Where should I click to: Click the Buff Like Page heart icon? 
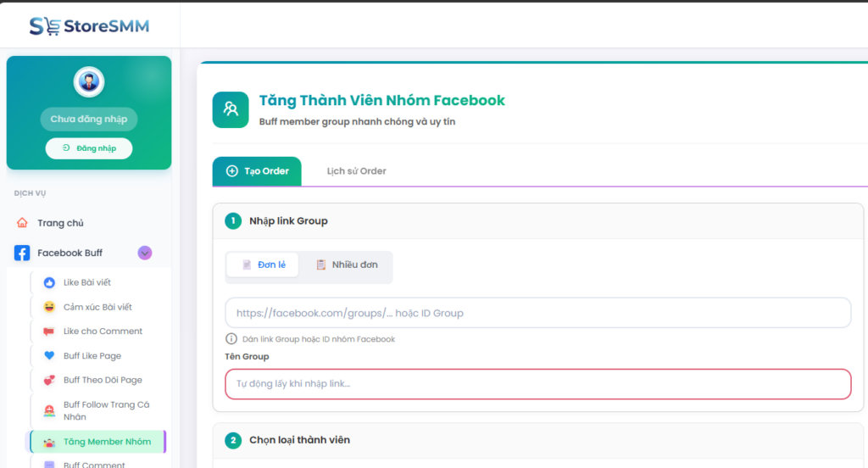pyautogui.click(x=49, y=356)
